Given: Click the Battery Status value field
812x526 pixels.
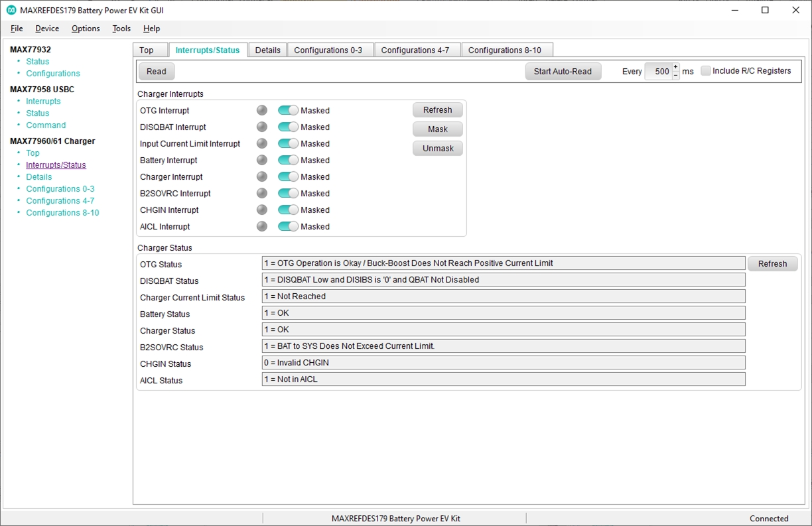Looking at the screenshot, I should point(504,313).
